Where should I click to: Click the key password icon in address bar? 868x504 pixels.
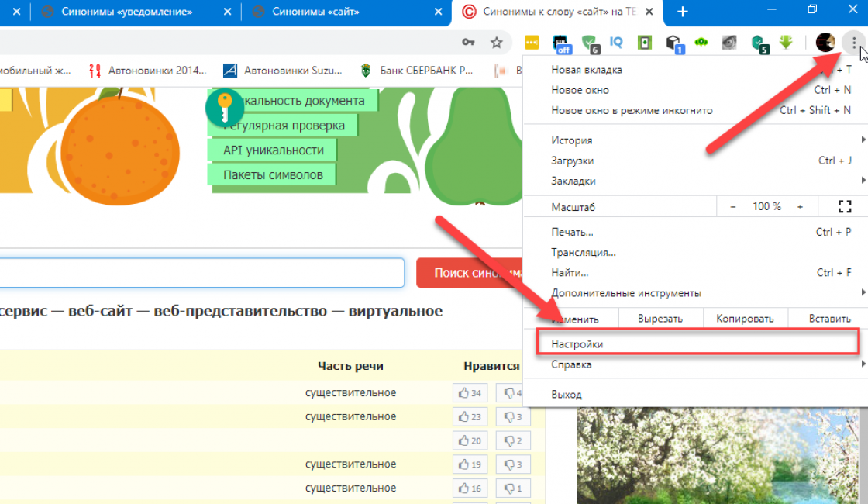tap(468, 43)
